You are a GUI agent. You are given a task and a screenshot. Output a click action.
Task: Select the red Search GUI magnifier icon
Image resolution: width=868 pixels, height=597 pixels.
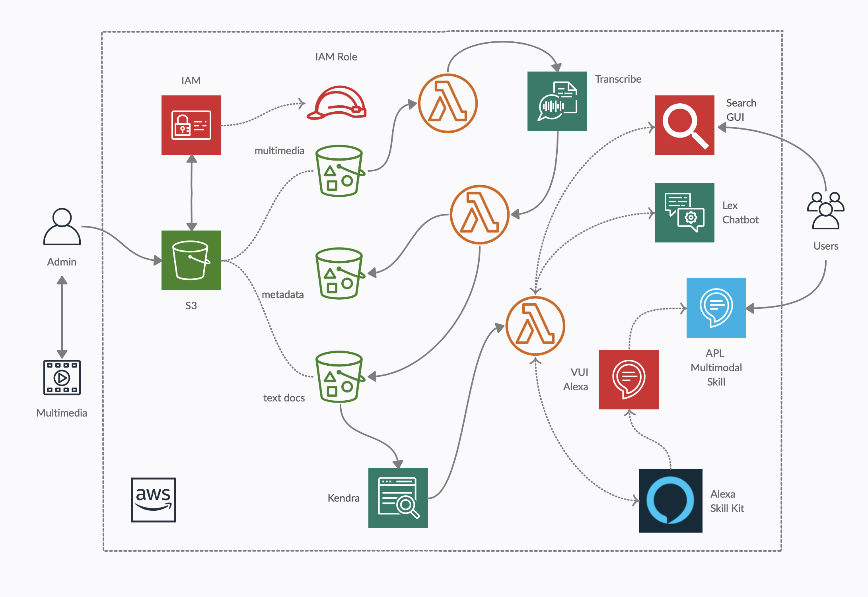click(684, 125)
